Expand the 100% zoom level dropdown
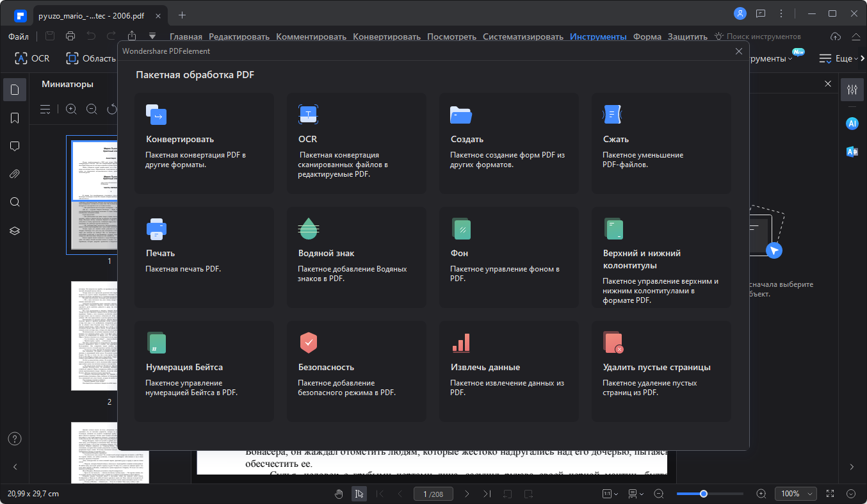Screen dimensions: 867x504 (x=796, y=494)
